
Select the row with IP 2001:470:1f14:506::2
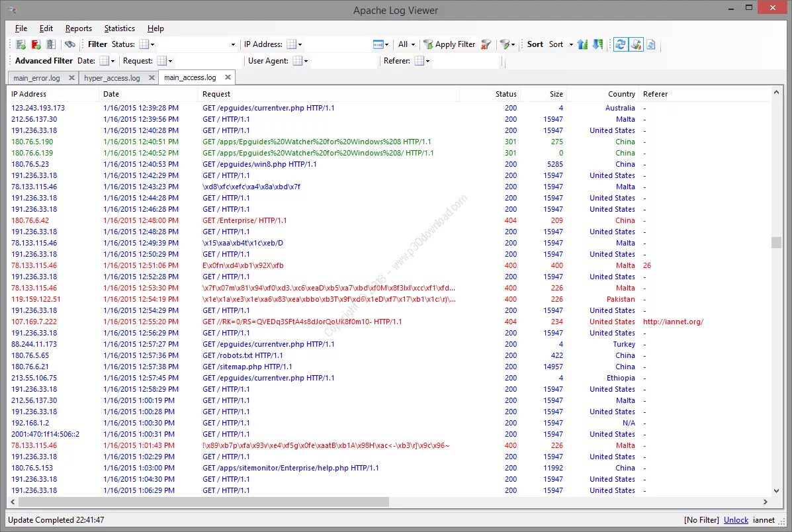(389, 434)
